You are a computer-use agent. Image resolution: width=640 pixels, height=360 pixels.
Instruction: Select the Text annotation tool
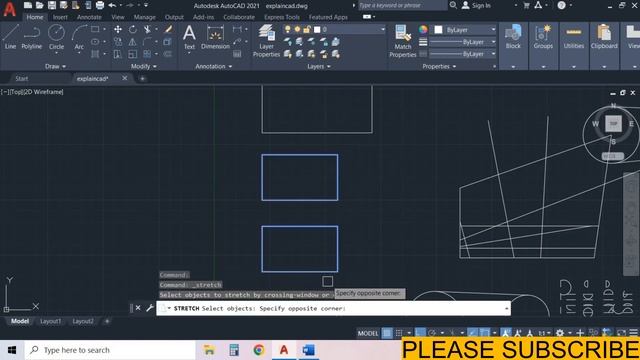(189, 37)
